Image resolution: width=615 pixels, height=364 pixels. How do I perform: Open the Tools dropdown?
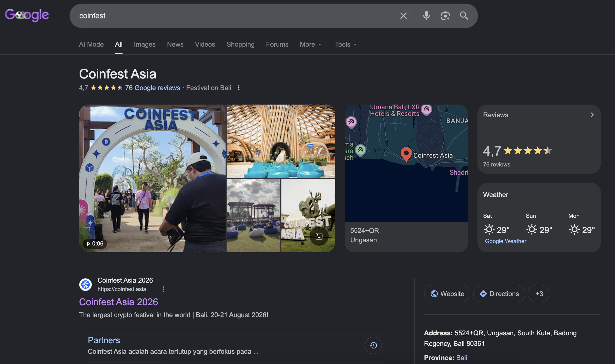(x=346, y=44)
